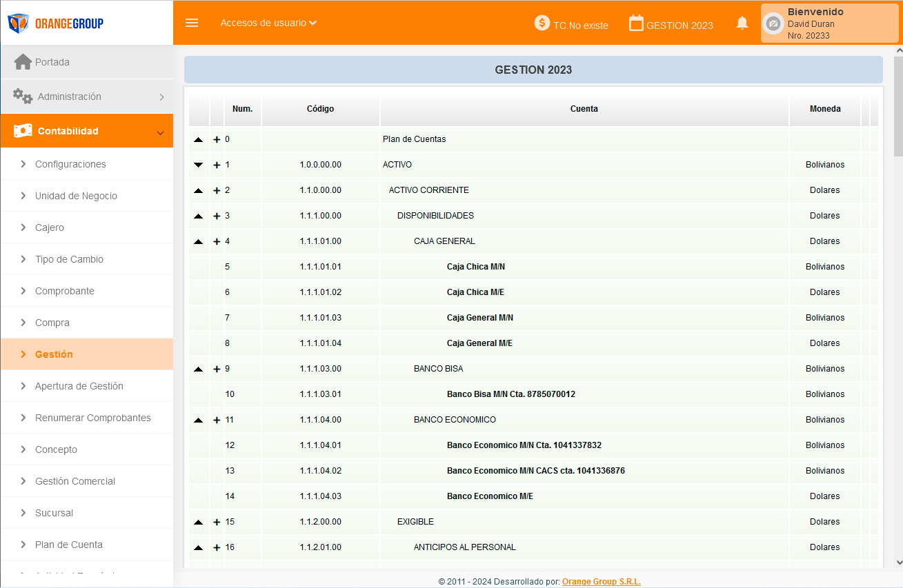Toggle the ACTIVO row down arrow

(199, 165)
